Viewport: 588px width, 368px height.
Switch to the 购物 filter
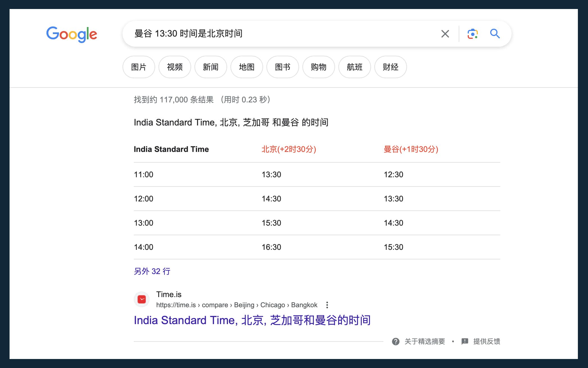(319, 67)
